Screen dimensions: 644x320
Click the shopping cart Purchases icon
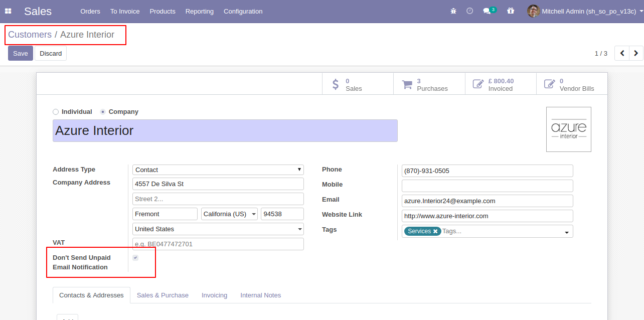pos(407,84)
